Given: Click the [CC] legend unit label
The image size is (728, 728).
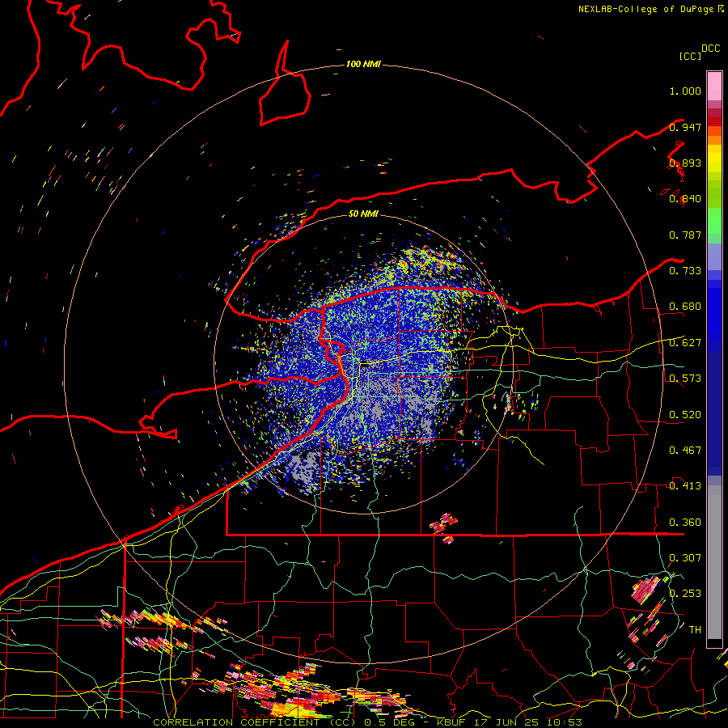Looking at the screenshot, I should coord(690,56).
